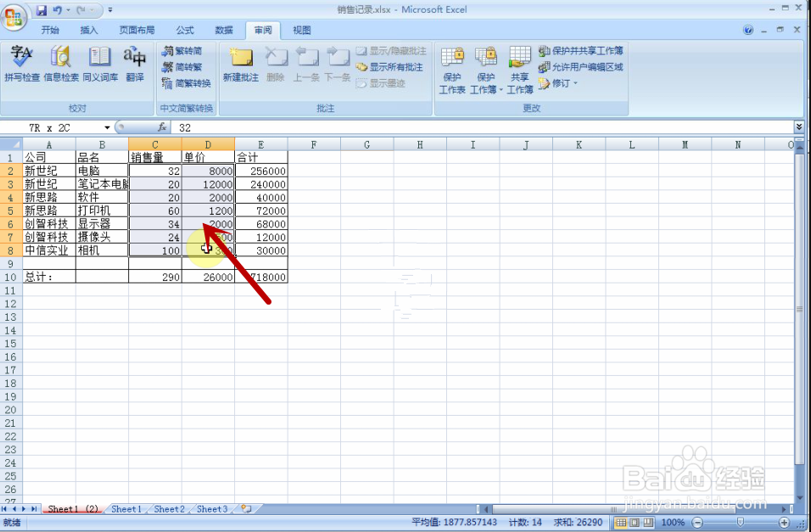Click the insert function fx button

pyautogui.click(x=162, y=127)
